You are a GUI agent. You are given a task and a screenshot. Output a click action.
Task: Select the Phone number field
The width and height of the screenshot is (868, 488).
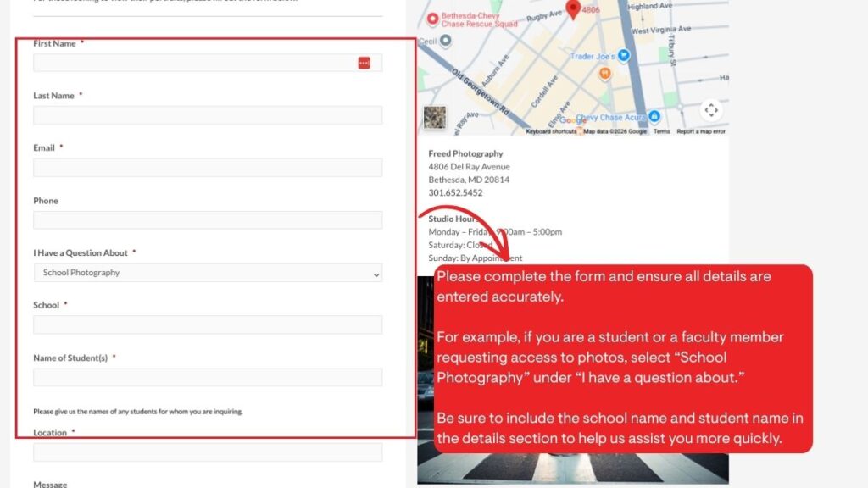click(208, 220)
